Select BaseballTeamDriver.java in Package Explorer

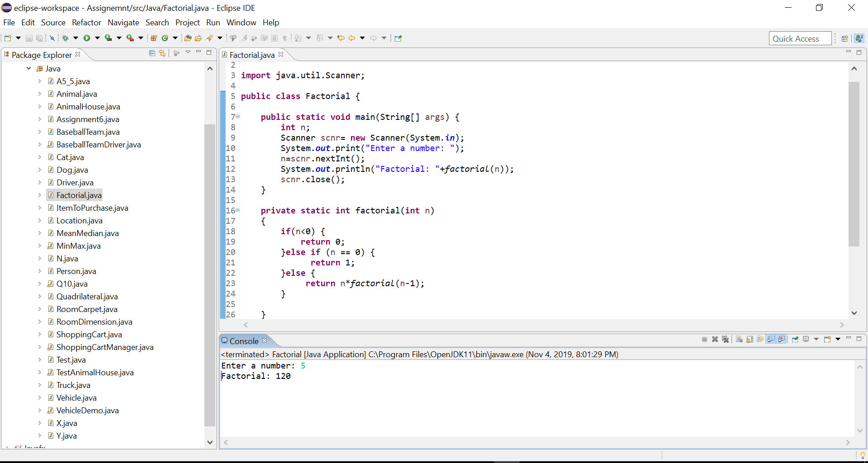(99, 145)
